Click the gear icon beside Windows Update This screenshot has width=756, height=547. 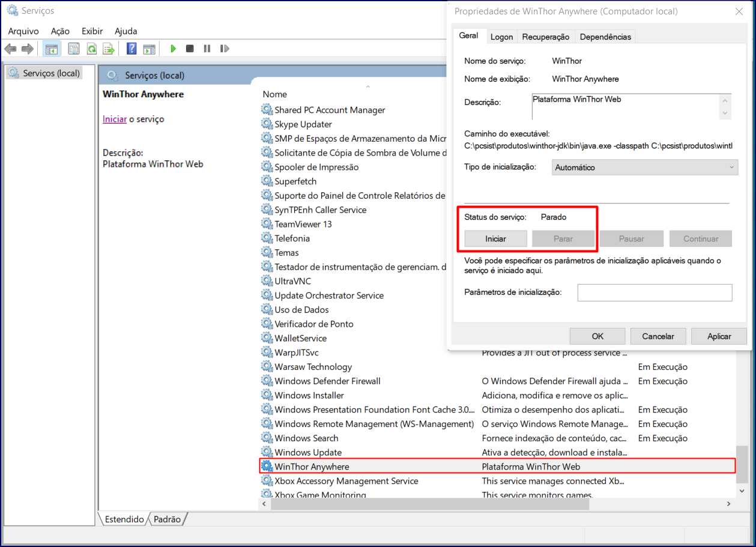coord(267,452)
